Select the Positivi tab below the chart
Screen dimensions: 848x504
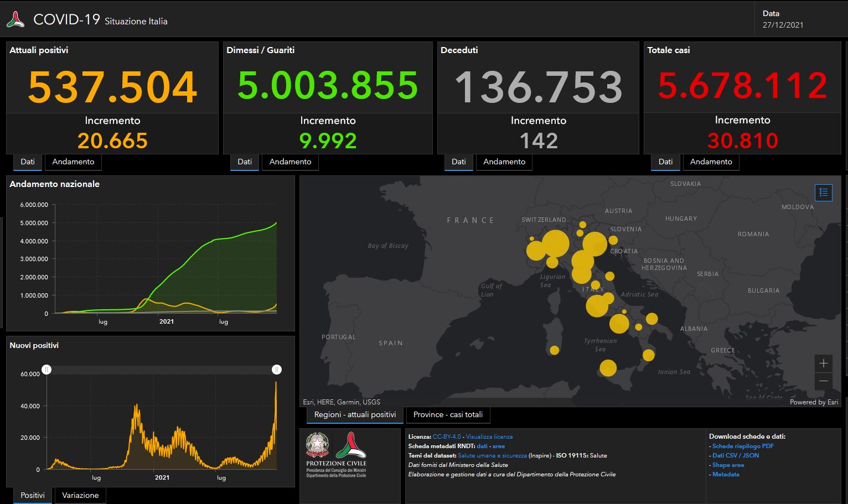pos(32,495)
